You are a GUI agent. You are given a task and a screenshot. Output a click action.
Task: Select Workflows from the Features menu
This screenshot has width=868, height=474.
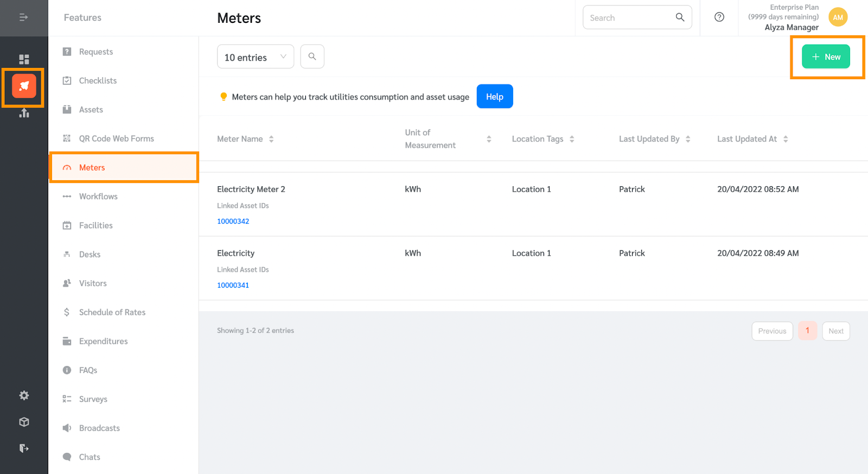(98, 196)
